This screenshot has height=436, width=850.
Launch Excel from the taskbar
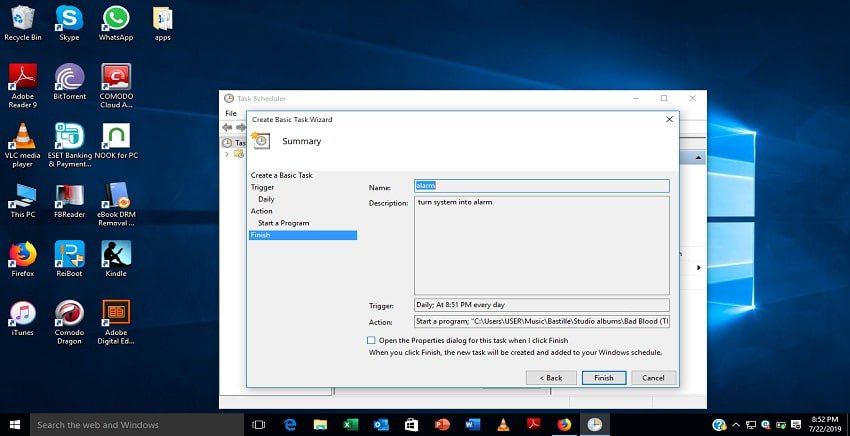tap(351, 425)
